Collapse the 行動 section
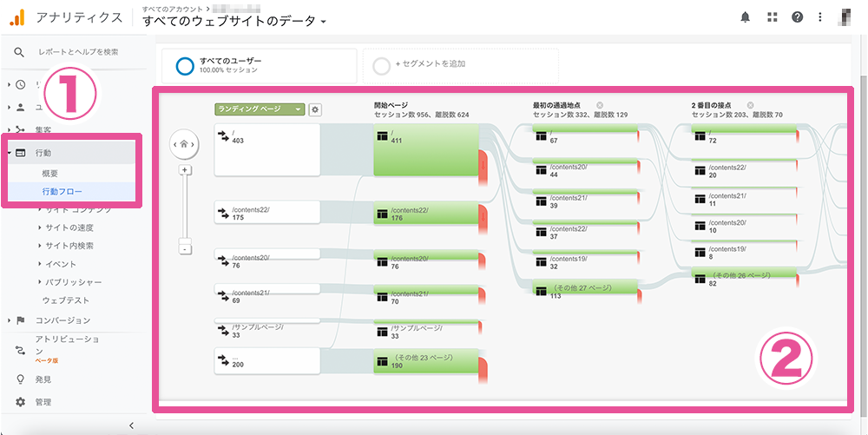The image size is (868, 435). pos(10,153)
